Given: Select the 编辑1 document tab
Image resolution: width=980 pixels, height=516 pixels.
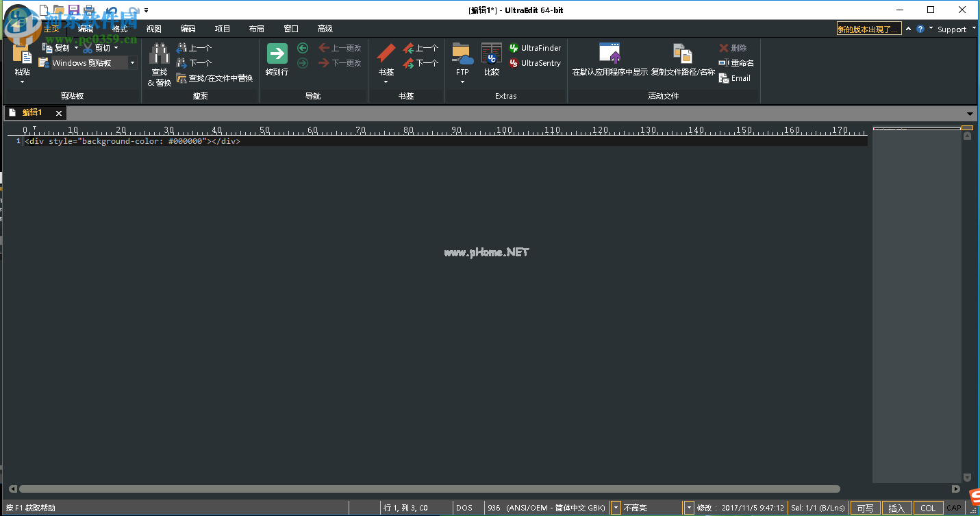Looking at the screenshot, I should pyautogui.click(x=32, y=113).
